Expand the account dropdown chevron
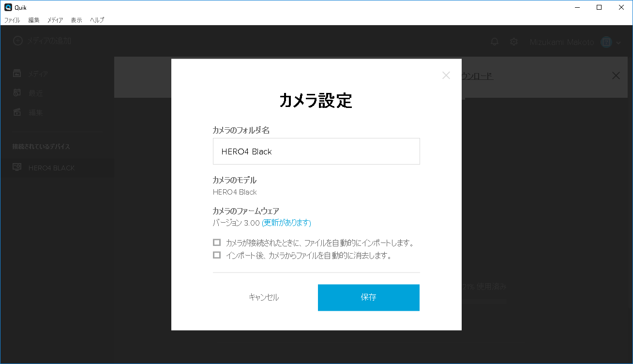The height and width of the screenshot is (364, 633). coord(618,43)
